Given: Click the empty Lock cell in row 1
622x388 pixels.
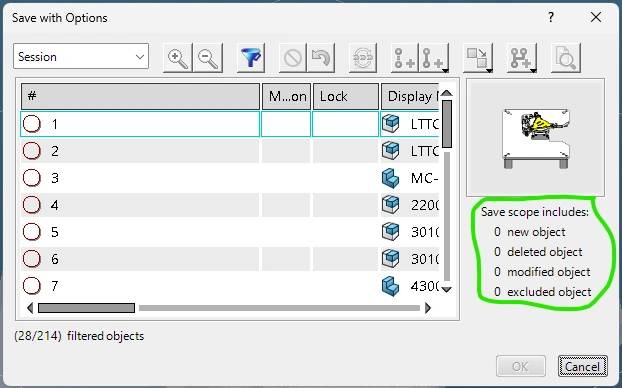Looking at the screenshot, I should pyautogui.click(x=346, y=124).
